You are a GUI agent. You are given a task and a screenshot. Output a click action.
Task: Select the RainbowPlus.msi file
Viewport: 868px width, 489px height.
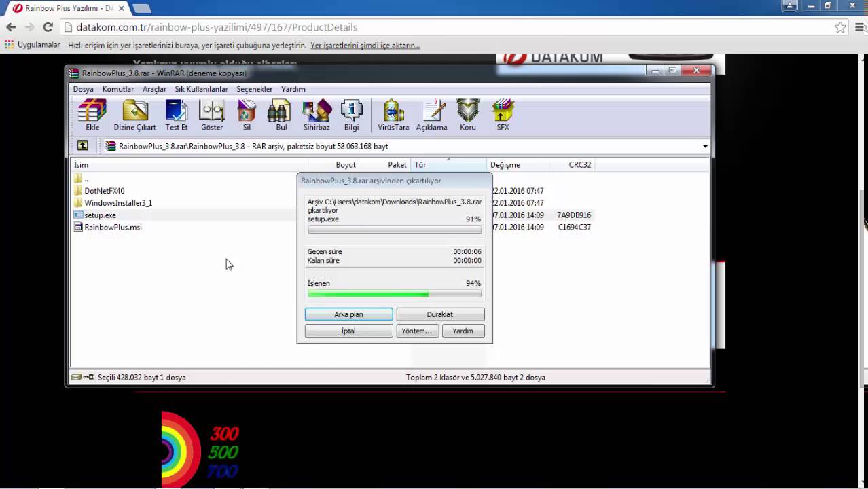[107, 228]
